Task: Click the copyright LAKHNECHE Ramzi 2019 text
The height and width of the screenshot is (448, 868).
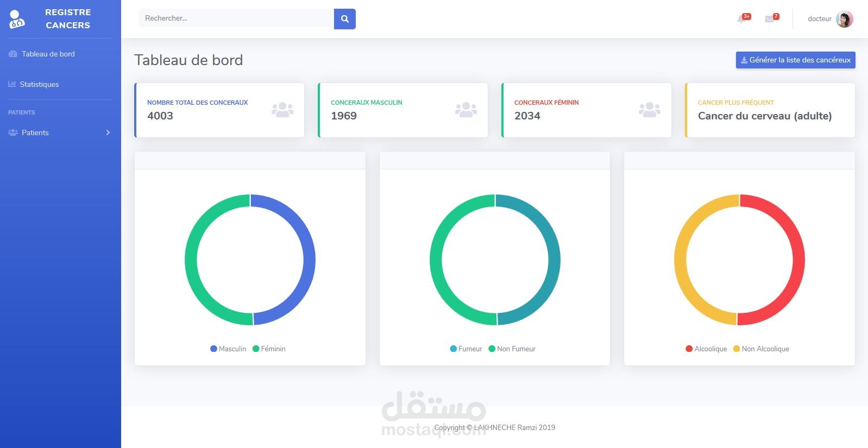Action: coord(495,427)
